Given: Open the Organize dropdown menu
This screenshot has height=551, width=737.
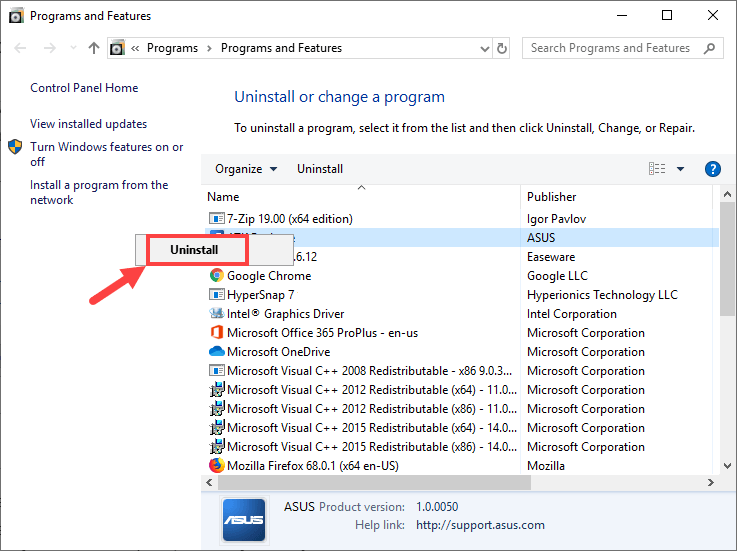Looking at the screenshot, I should (246, 169).
